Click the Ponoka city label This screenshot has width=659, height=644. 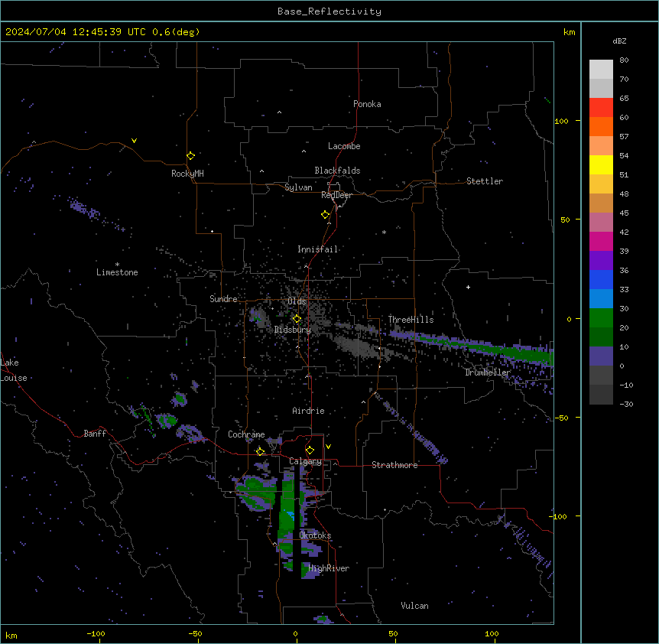tap(367, 104)
